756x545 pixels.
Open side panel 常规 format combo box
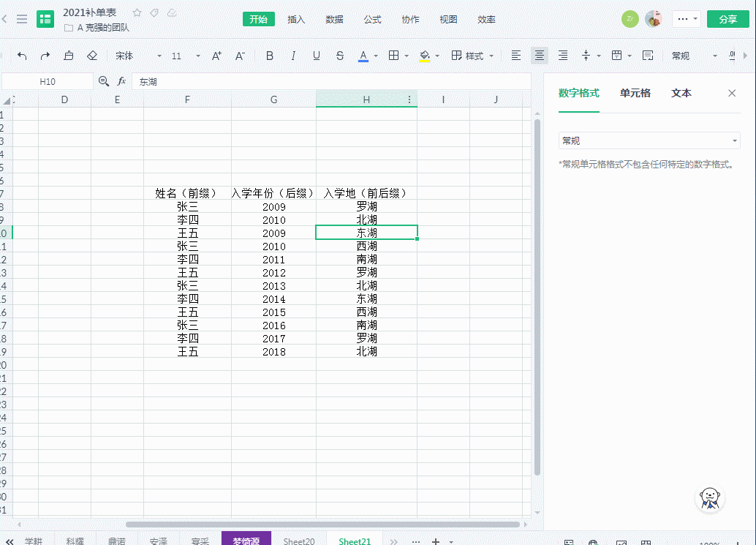tap(649, 141)
